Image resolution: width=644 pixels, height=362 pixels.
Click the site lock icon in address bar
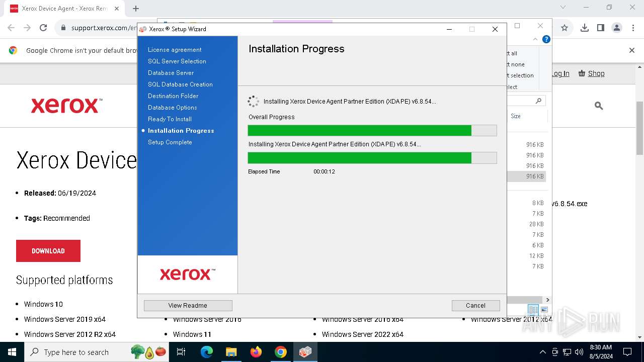[63, 28]
